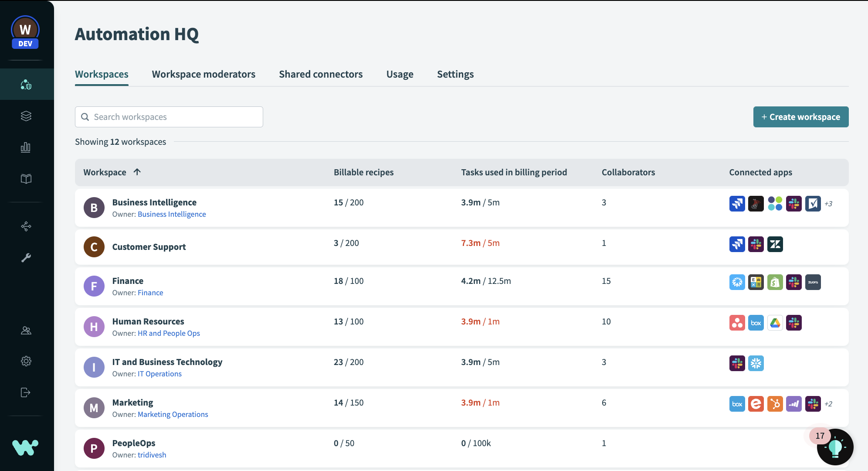Open the dashboard bar chart icon
868x471 pixels.
(x=26, y=147)
